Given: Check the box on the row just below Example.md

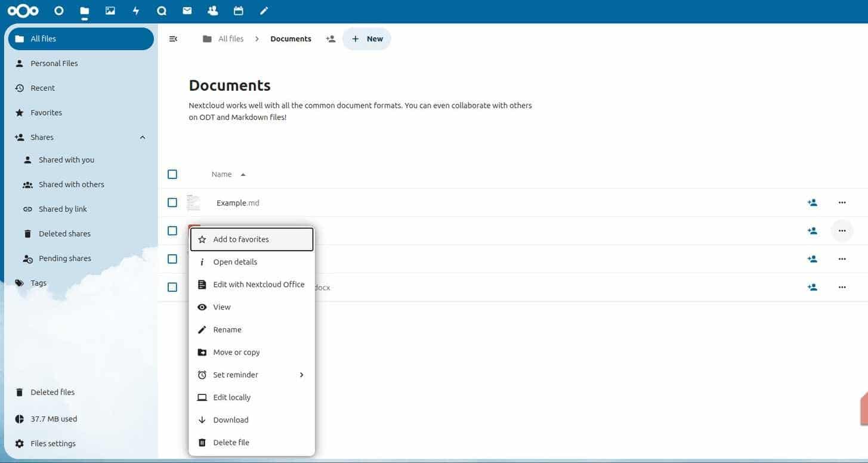Looking at the screenshot, I should pyautogui.click(x=172, y=230).
